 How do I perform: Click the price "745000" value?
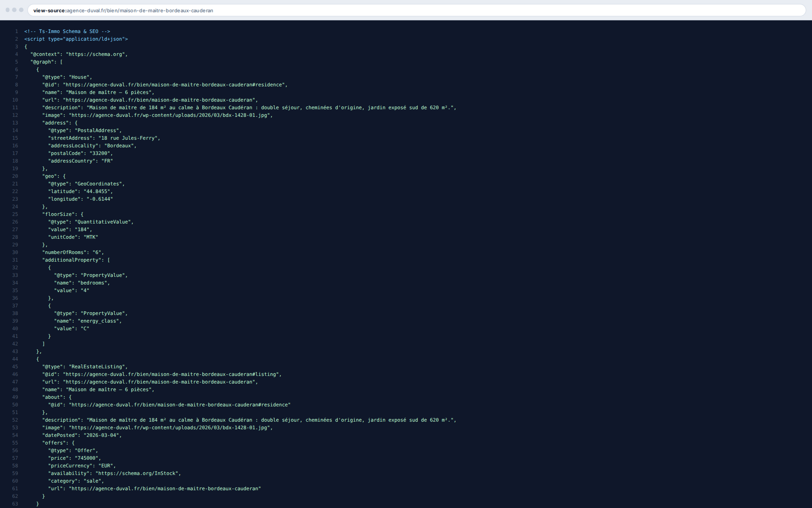coord(87,458)
